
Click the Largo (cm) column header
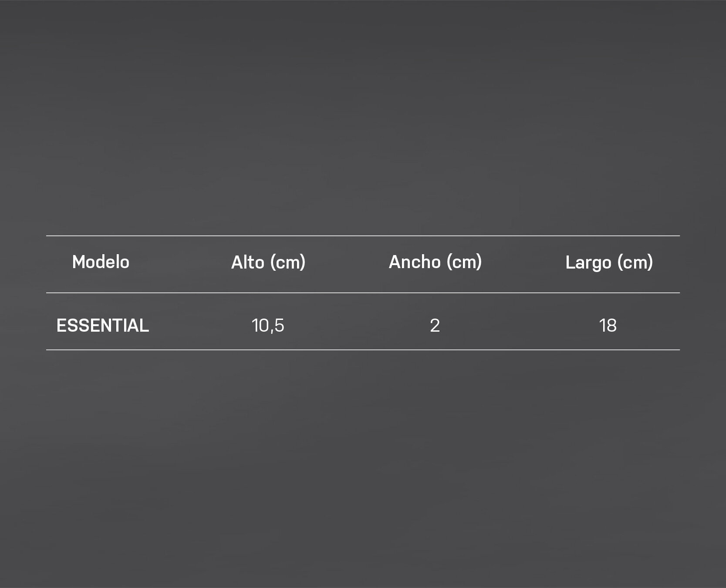click(609, 263)
